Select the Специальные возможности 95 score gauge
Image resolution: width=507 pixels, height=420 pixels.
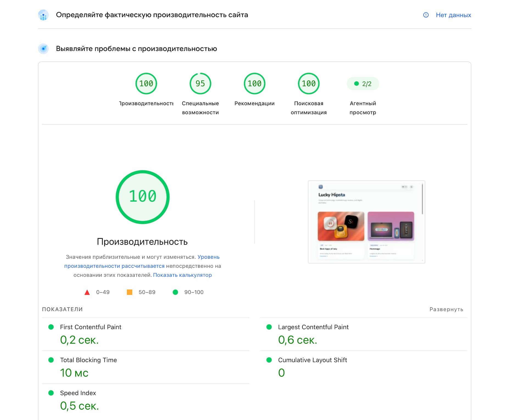(200, 84)
